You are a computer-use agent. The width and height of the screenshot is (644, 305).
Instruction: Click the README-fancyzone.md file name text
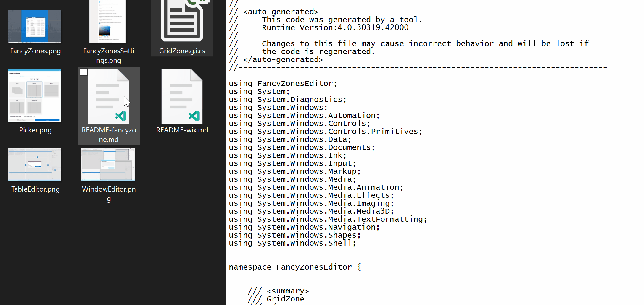[109, 135]
